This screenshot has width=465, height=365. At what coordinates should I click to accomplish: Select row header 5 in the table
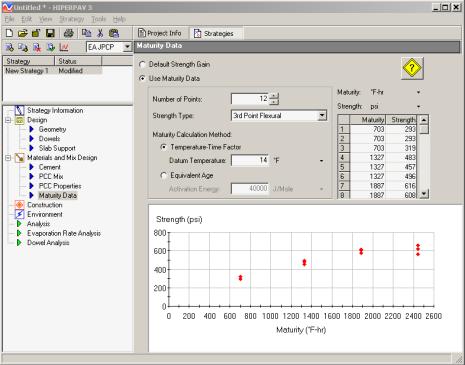(344, 167)
